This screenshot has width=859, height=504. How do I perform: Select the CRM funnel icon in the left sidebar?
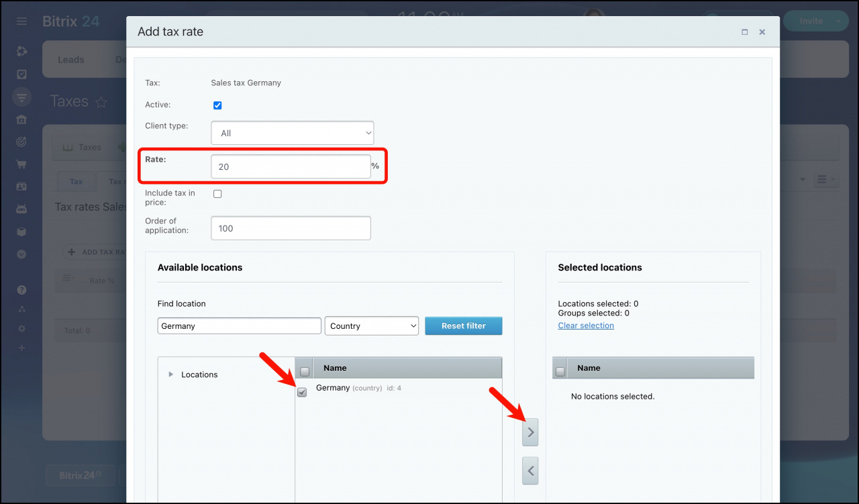coord(21,97)
